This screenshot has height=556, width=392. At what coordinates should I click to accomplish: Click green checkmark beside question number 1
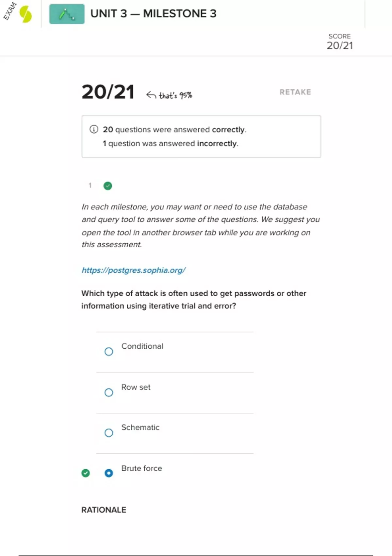point(108,186)
